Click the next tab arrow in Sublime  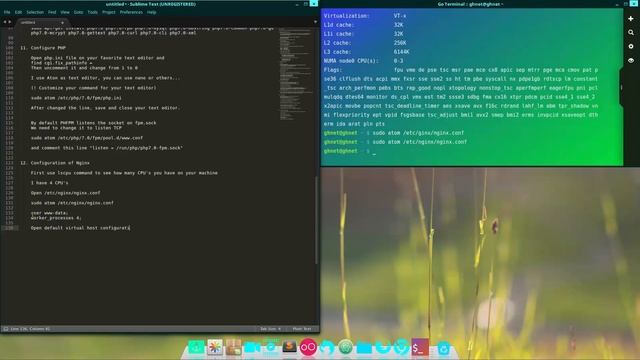point(10,22)
